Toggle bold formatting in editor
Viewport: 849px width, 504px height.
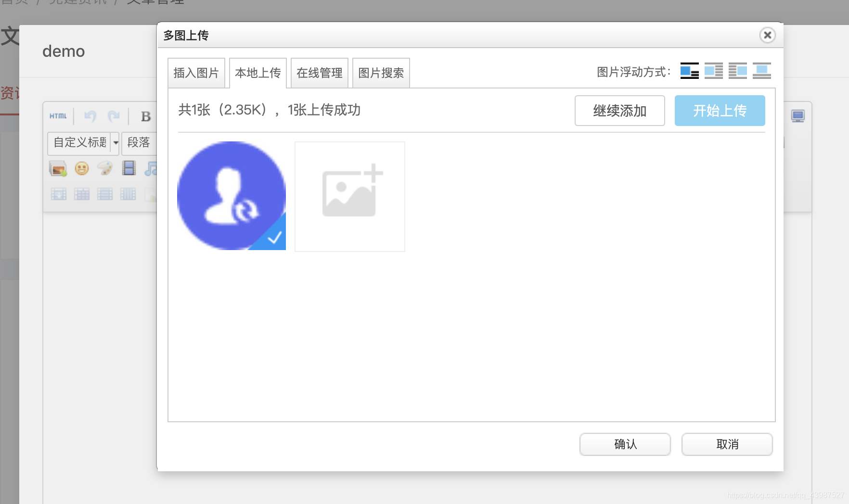pos(146,116)
